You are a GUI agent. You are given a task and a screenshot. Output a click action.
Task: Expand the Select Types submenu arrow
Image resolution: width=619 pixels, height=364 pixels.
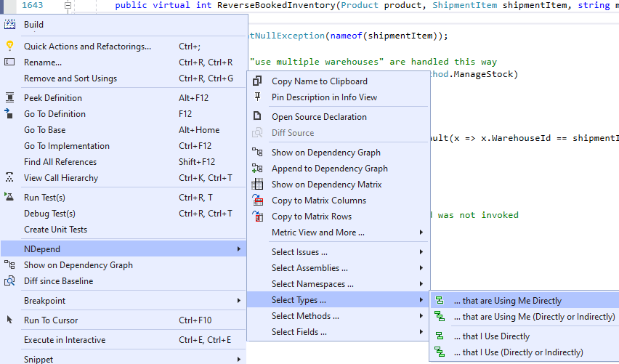tap(421, 299)
